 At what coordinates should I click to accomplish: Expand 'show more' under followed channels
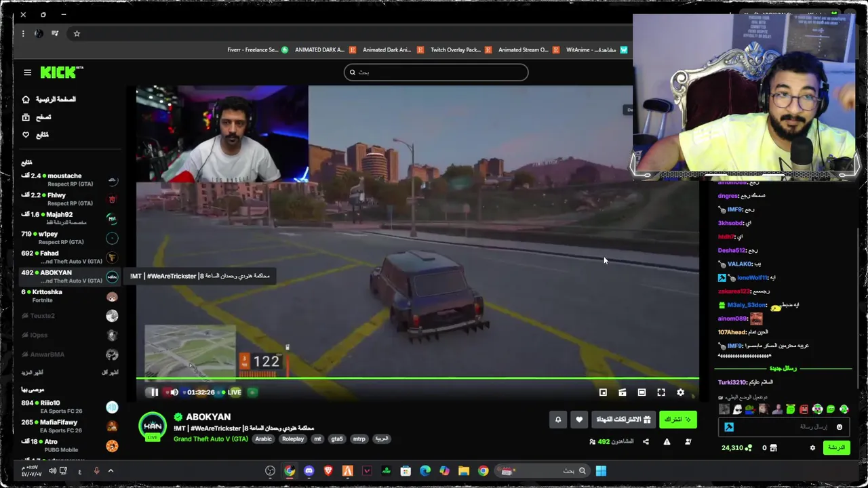(x=33, y=373)
